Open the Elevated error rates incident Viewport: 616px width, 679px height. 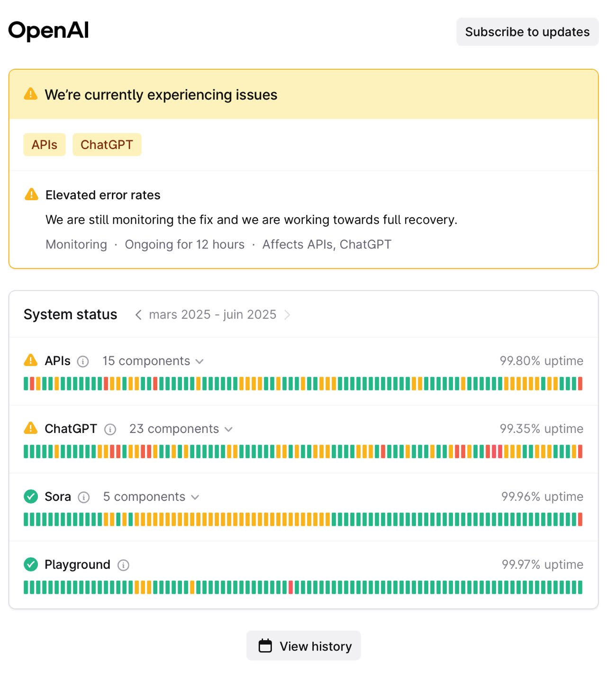click(x=103, y=195)
